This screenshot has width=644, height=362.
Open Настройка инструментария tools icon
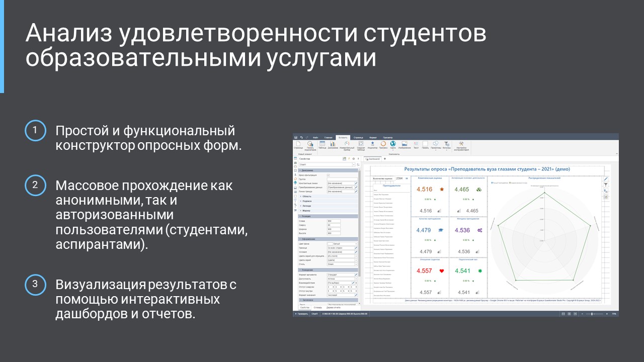[x=461, y=145]
